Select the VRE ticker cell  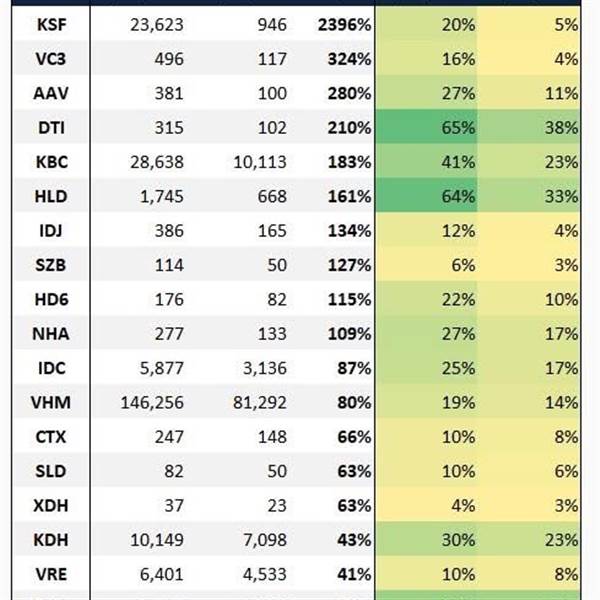click(51, 574)
